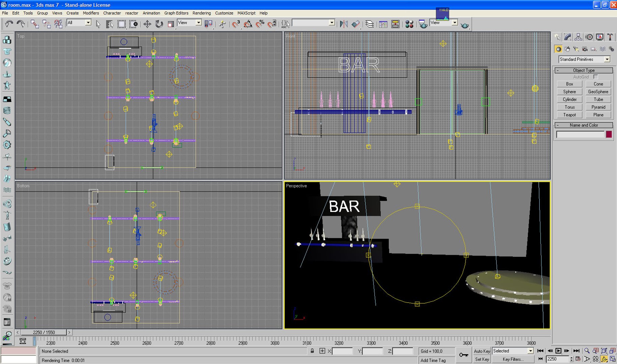
Task: Click the Quick Render teapot icon
Action: [x=465, y=25]
